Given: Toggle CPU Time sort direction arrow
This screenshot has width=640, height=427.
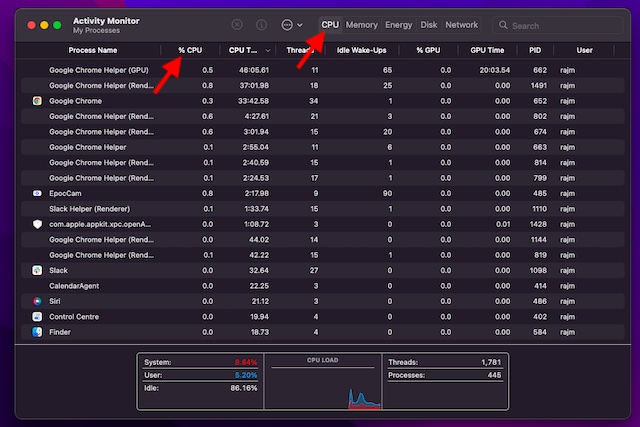Looking at the screenshot, I should pos(268,51).
